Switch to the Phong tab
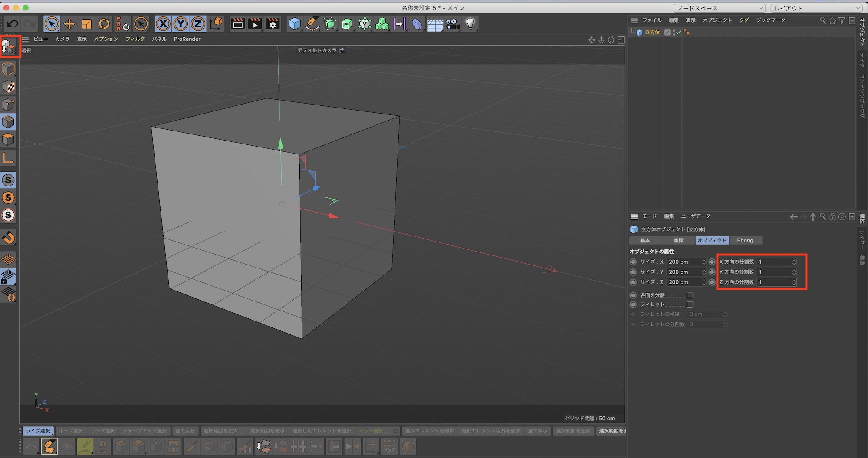 [745, 240]
